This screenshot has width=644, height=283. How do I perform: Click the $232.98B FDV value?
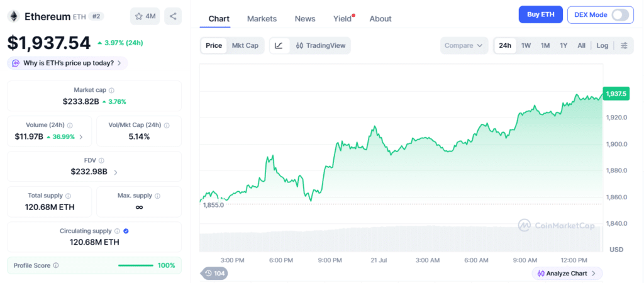pos(89,172)
